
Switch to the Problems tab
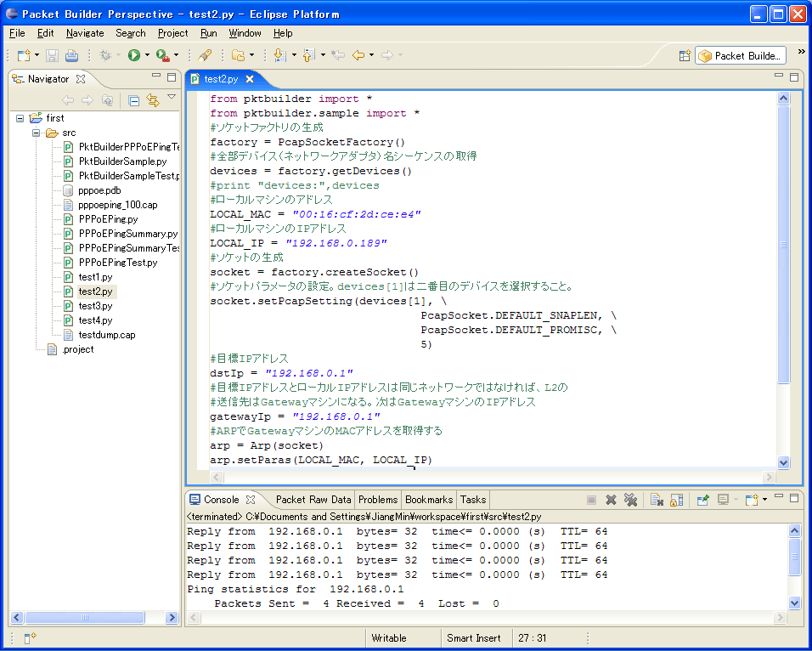378,500
